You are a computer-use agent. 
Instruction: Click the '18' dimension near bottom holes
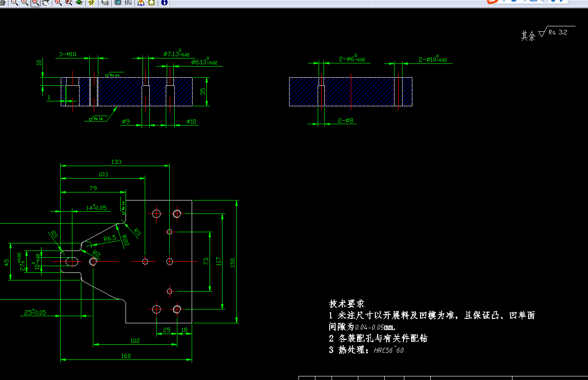184,330
